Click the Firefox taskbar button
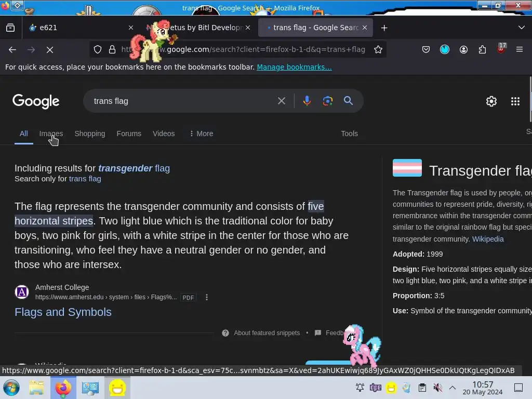 tap(63, 388)
